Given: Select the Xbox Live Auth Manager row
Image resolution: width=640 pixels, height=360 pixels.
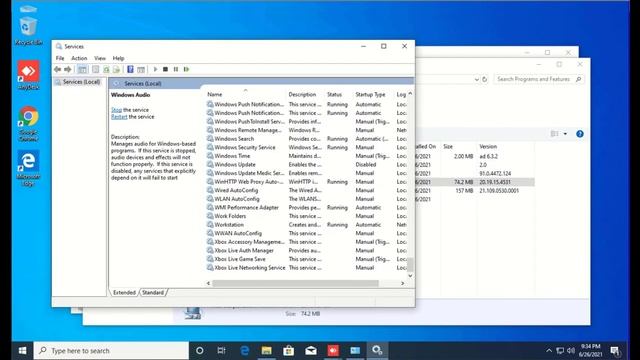Looking at the screenshot, I should click(306, 250).
